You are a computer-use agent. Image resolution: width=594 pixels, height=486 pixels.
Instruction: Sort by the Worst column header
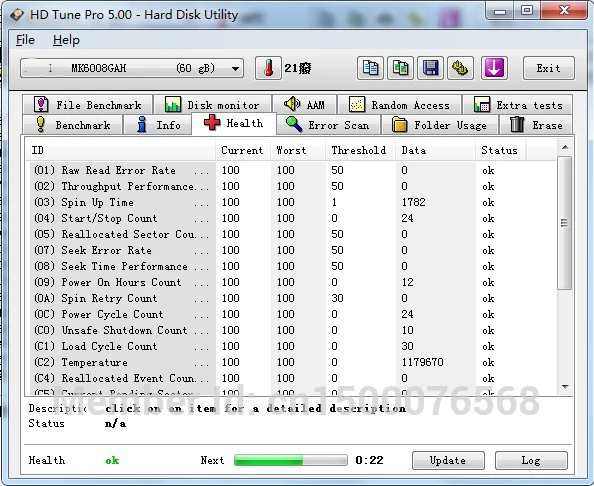[x=298, y=150]
